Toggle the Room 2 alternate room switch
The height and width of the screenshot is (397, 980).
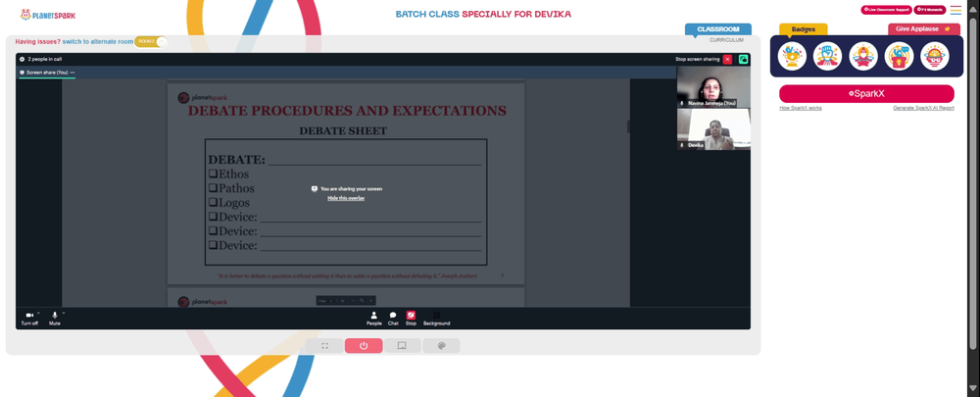(151, 41)
